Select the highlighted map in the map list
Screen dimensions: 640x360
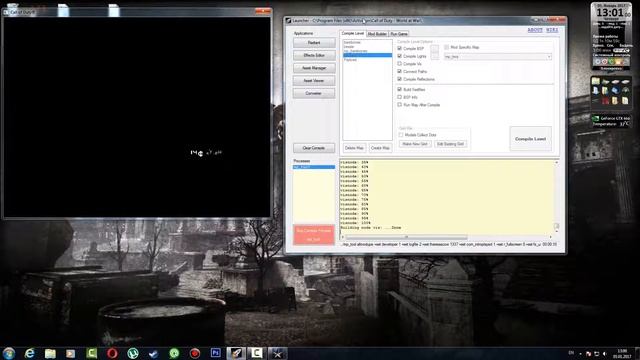coord(367,55)
